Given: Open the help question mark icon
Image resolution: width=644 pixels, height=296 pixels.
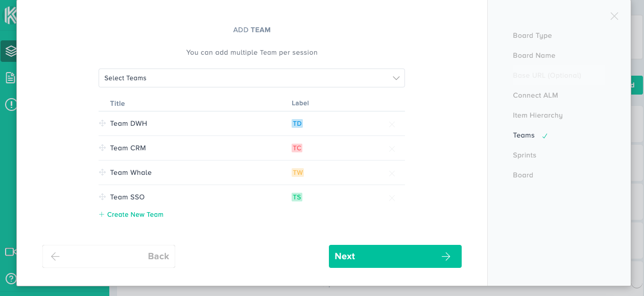Looking at the screenshot, I should point(10,279).
